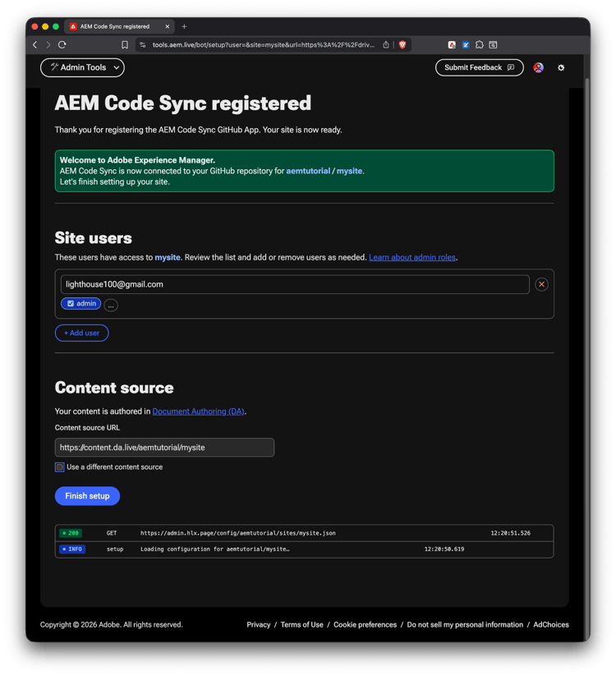Click the 12:20:50.619 timestamp

tap(444, 550)
